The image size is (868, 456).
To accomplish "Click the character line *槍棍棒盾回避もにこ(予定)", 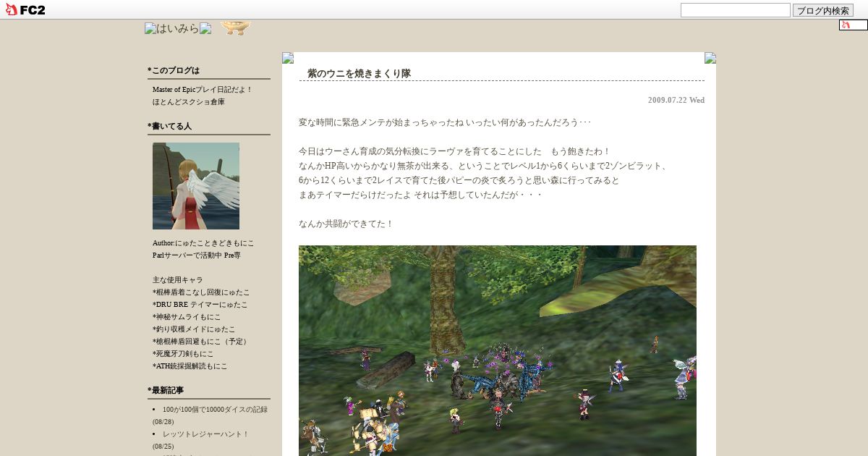I will [x=201, y=341].
